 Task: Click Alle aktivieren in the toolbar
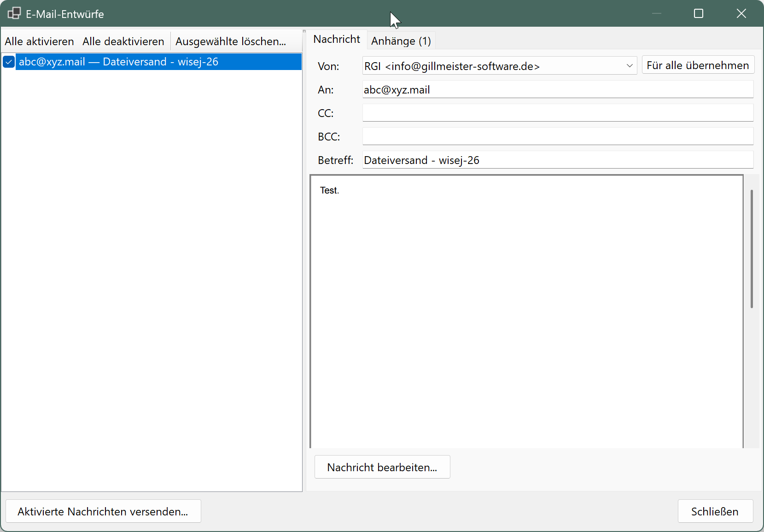39,41
